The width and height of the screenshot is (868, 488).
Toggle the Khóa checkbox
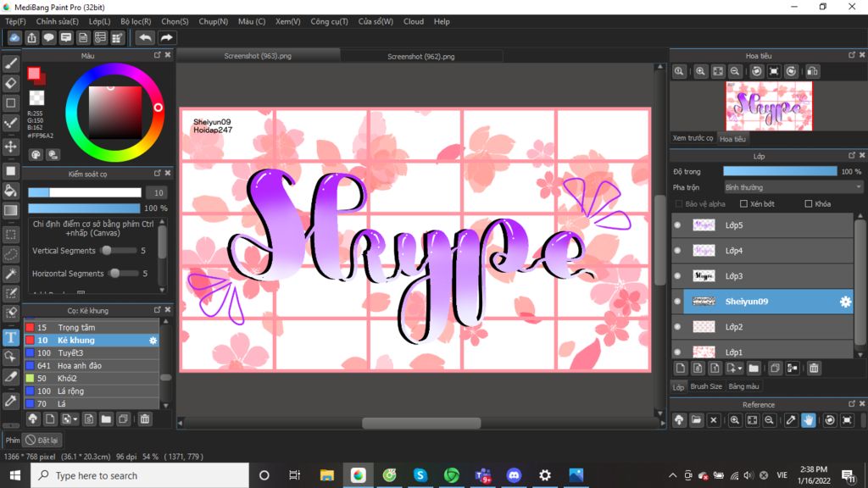tap(808, 203)
